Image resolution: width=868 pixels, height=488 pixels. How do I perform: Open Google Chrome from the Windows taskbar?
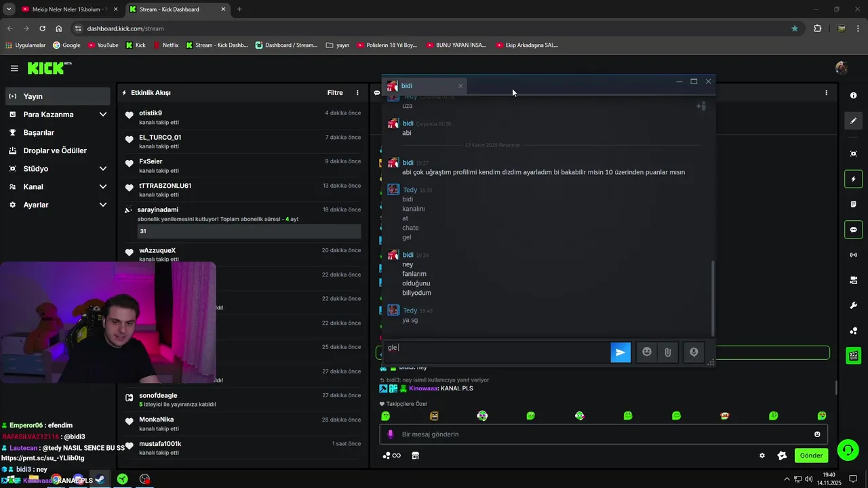[x=56, y=479]
